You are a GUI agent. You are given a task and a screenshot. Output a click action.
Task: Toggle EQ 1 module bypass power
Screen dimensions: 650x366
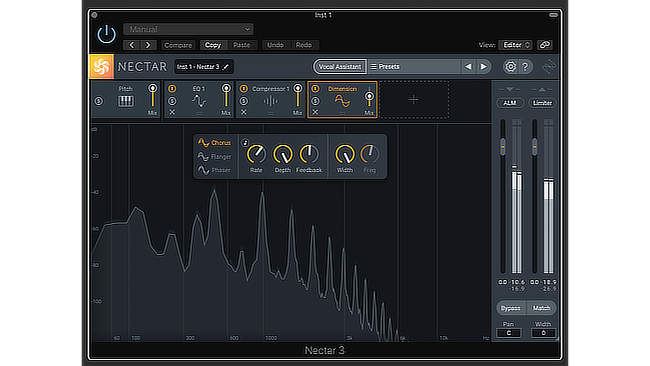172,89
